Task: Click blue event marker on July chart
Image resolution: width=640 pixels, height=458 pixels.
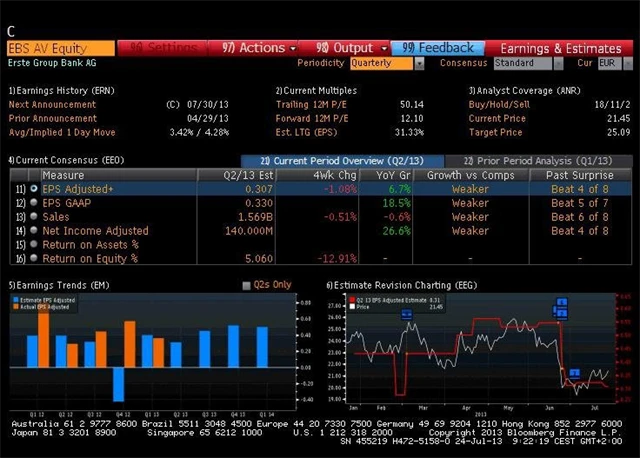Action: (x=575, y=373)
